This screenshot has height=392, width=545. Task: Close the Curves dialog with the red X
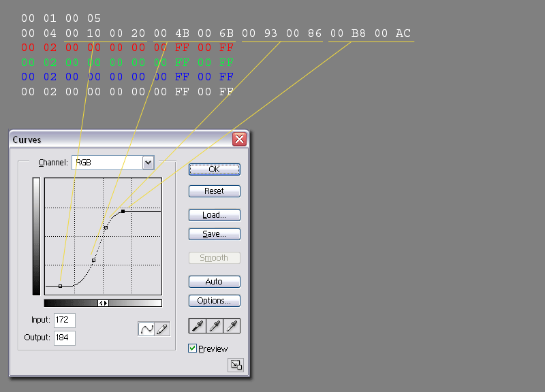pyautogui.click(x=239, y=140)
